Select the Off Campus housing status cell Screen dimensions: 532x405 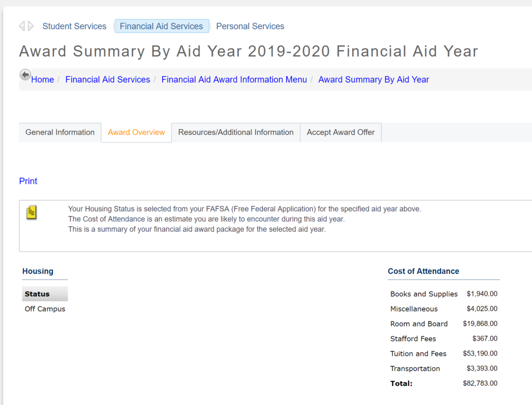tap(45, 309)
